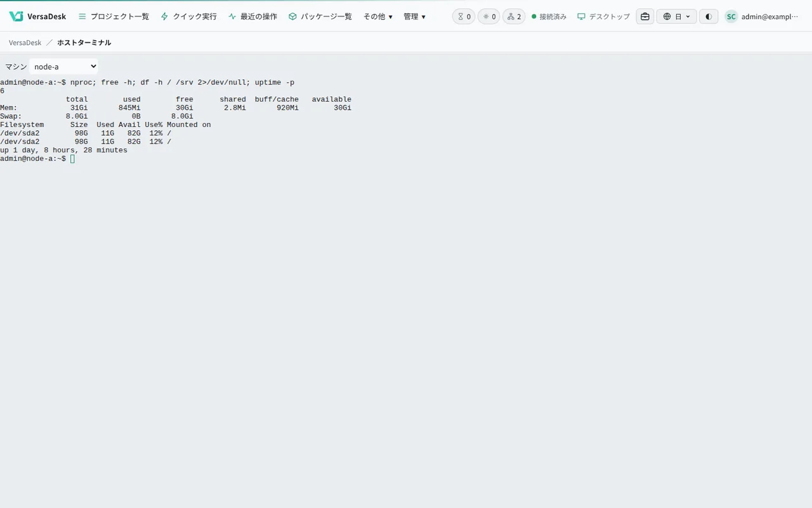Click the VersaDesk breadcrumb link
The height and width of the screenshot is (508, 812).
click(x=25, y=43)
